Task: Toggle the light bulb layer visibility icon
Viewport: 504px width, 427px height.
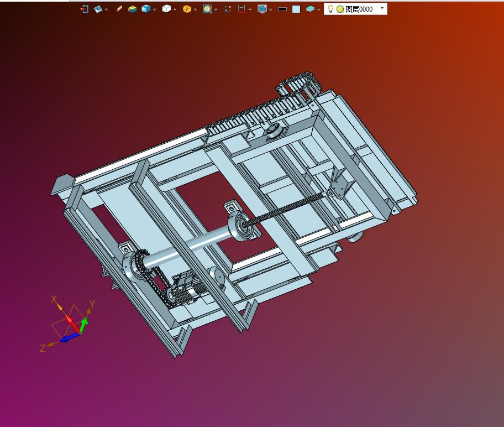Action: pos(330,9)
